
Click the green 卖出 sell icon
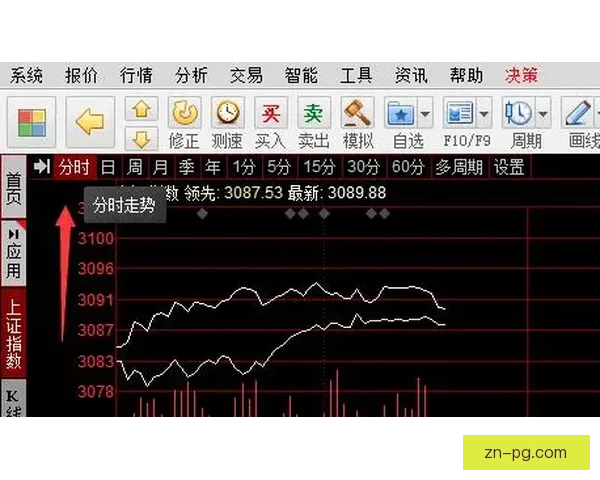(314, 113)
